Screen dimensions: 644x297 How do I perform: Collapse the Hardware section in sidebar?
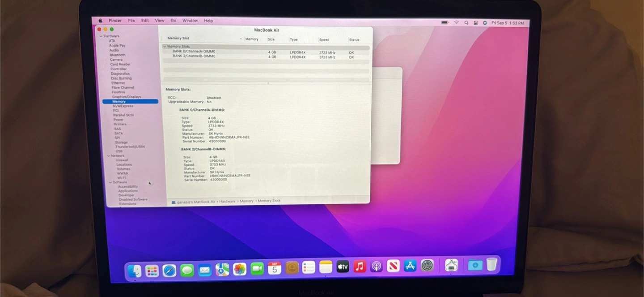[101, 36]
